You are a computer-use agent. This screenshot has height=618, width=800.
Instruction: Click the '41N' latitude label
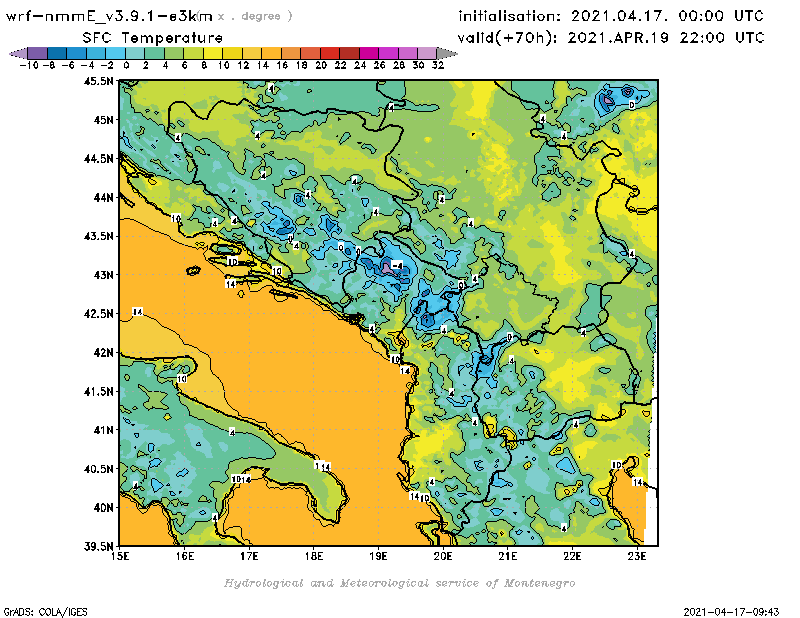click(x=103, y=430)
